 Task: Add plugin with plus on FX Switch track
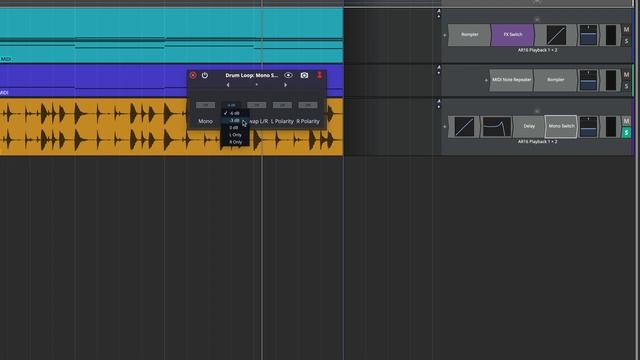click(x=444, y=35)
